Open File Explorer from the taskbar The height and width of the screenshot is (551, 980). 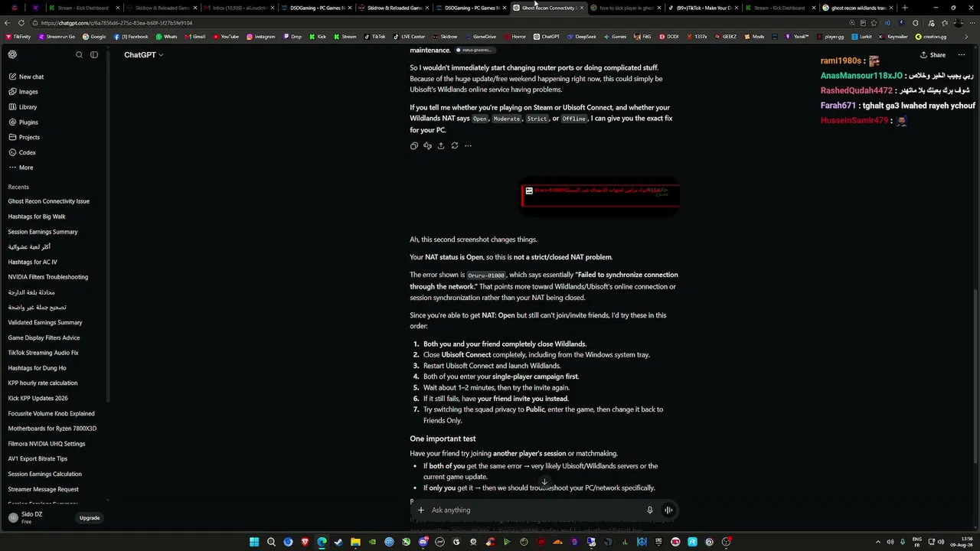pyautogui.click(x=355, y=542)
